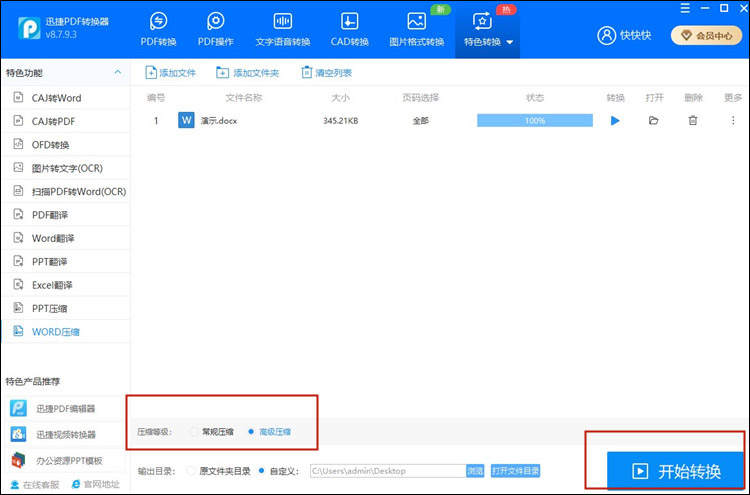Click the 状态 column header
Viewport: 750px width, 495px height.
[535, 98]
